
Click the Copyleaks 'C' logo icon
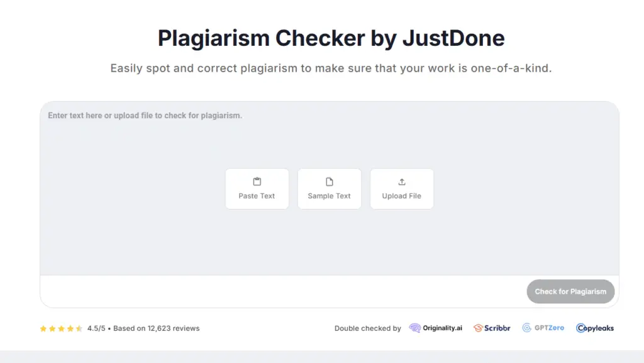click(580, 328)
